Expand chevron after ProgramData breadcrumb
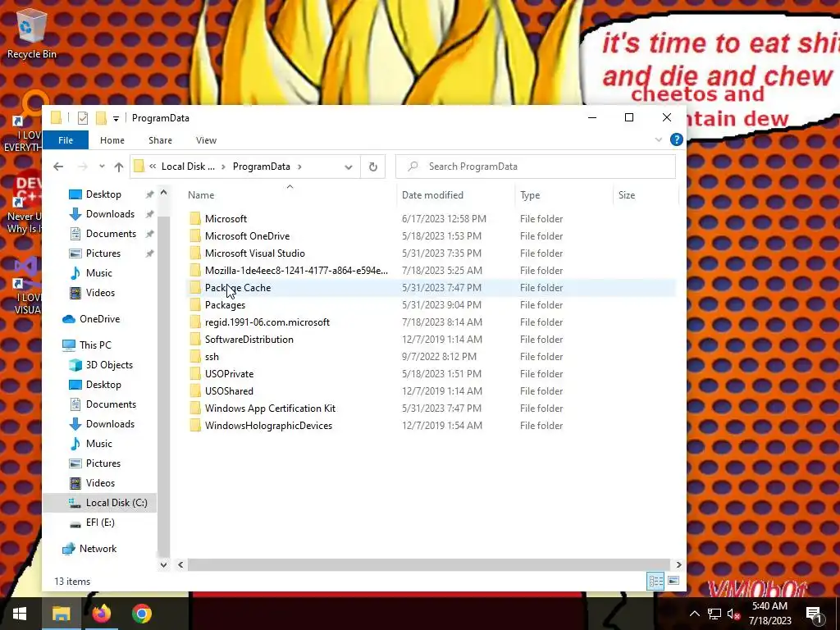Viewport: 840px width, 630px height. (299, 167)
